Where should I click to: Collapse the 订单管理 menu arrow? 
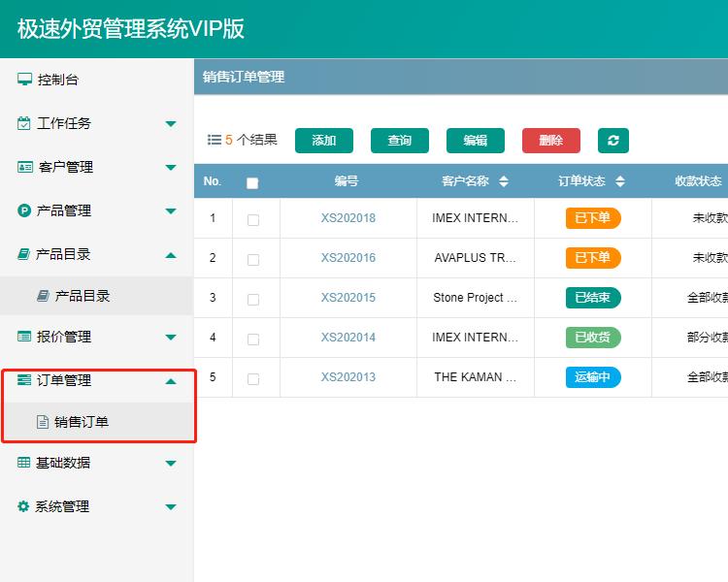point(171,381)
